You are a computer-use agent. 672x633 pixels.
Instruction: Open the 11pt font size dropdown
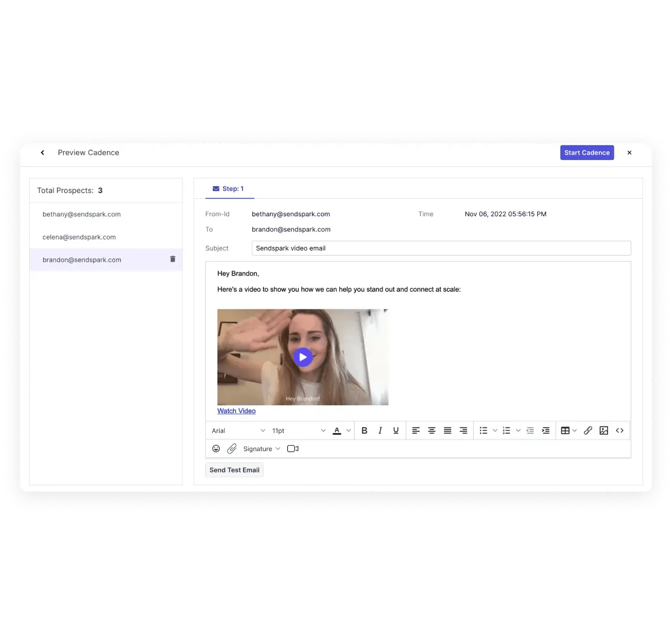(298, 430)
